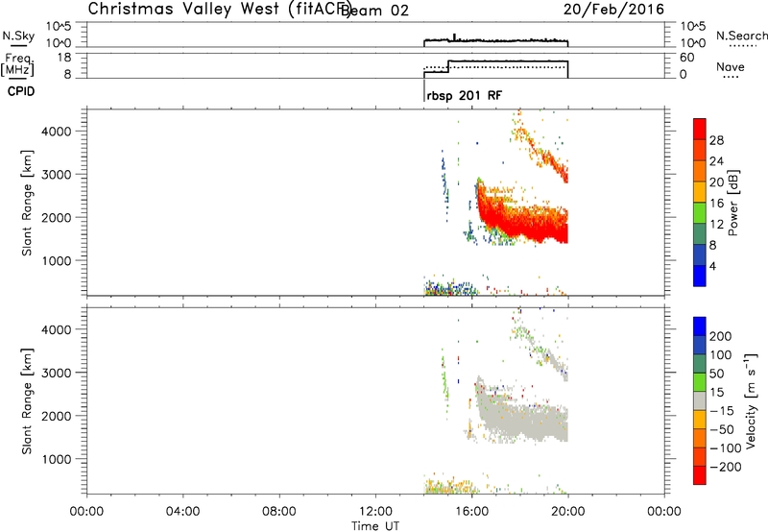
Task: Click the '100' label on Velocity colorbar
Action: tap(721, 355)
